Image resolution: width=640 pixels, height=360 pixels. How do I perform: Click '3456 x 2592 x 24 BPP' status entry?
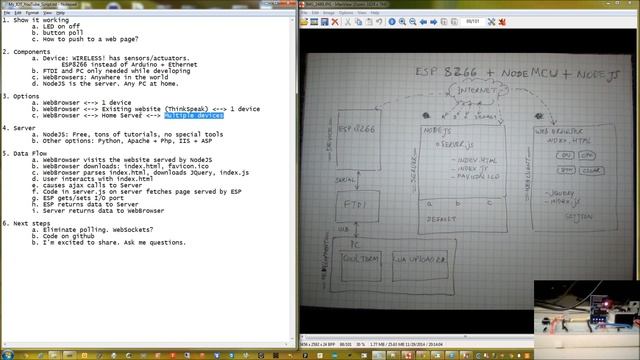[318, 344]
